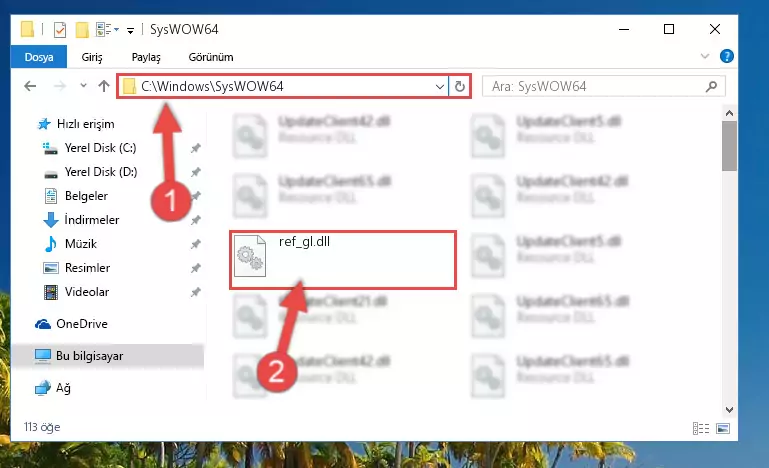769x468 pixels.
Task: Click the scroll down arrow of file list
Action: (x=729, y=410)
